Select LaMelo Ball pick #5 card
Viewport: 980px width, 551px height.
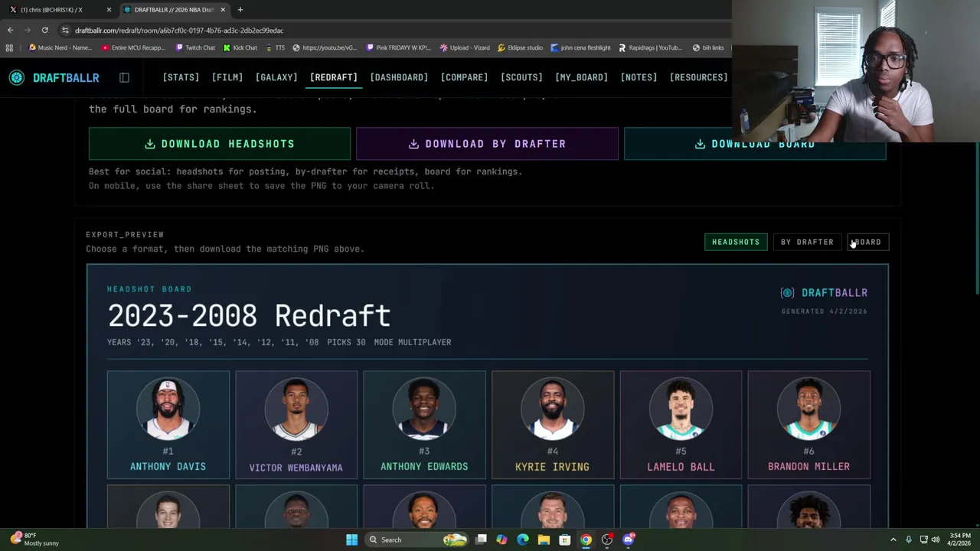click(x=681, y=425)
